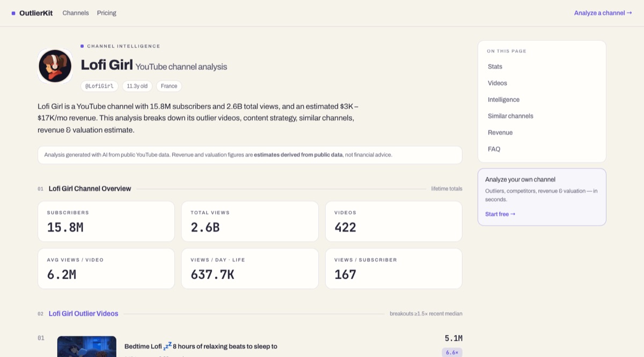Click the Avg Views / Video card
The image size is (644, 357).
pyautogui.click(x=106, y=269)
